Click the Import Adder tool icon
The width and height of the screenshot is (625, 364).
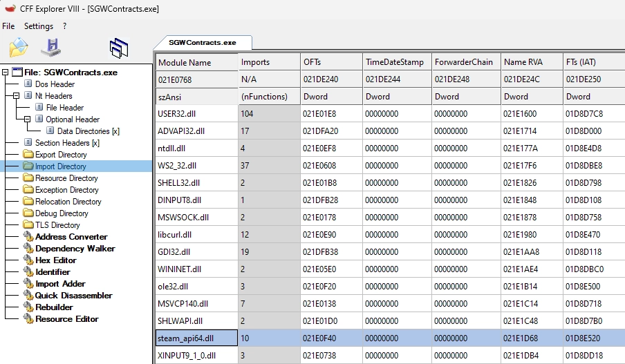click(28, 284)
